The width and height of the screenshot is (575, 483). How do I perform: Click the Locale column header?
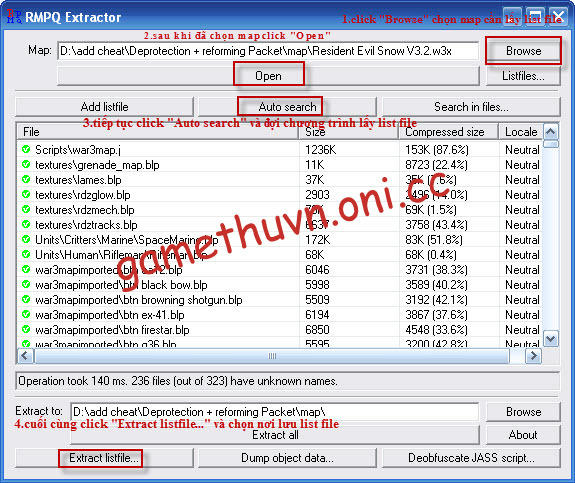tap(521, 132)
